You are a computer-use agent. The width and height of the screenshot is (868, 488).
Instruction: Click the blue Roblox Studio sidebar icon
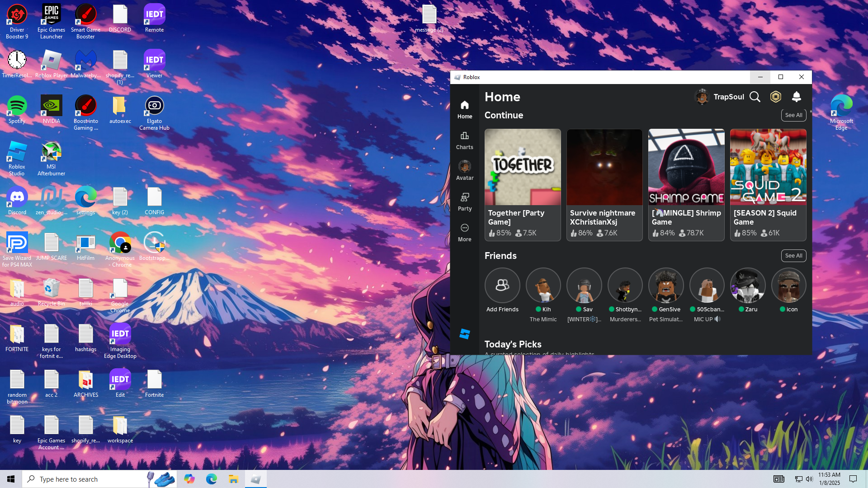point(464,334)
